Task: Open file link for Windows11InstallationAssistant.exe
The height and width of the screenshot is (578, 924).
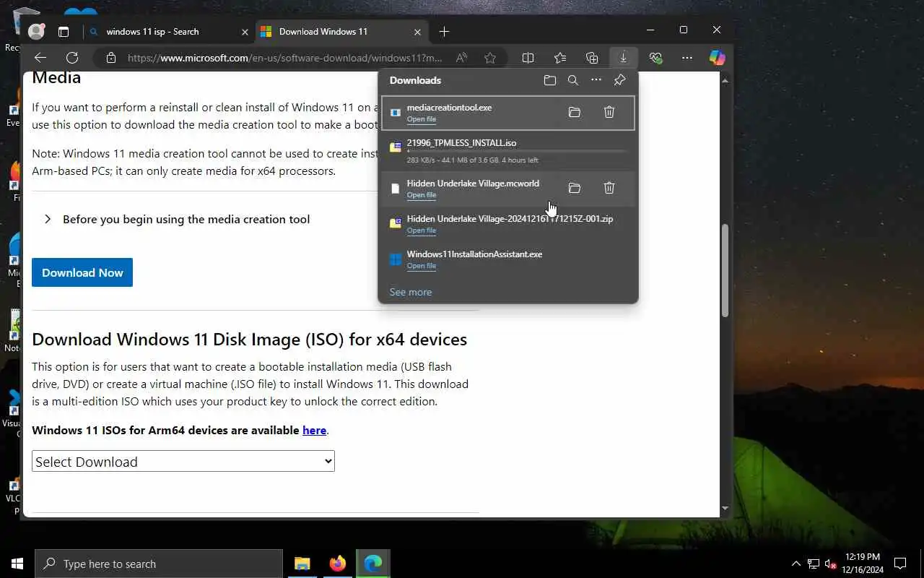Action: tap(421, 266)
